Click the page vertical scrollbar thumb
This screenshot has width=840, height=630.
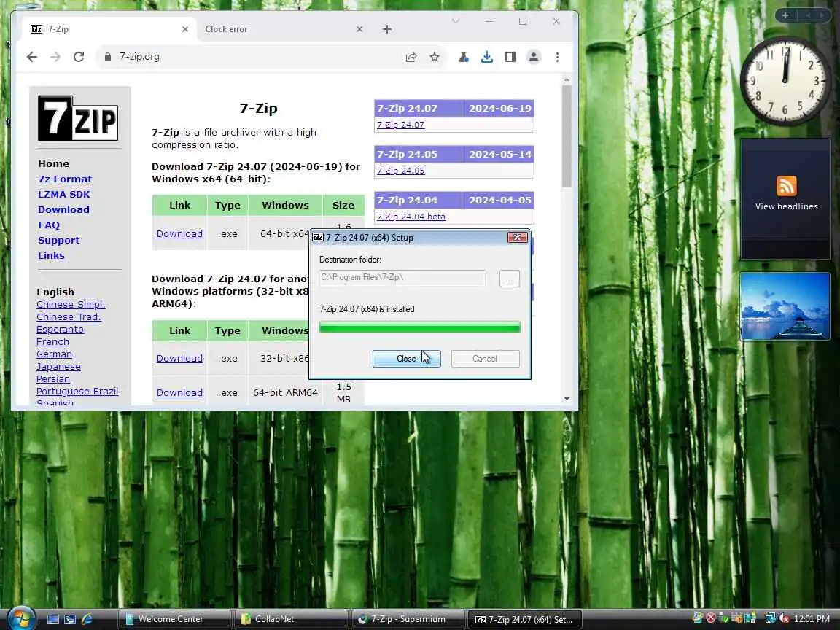coord(567,136)
